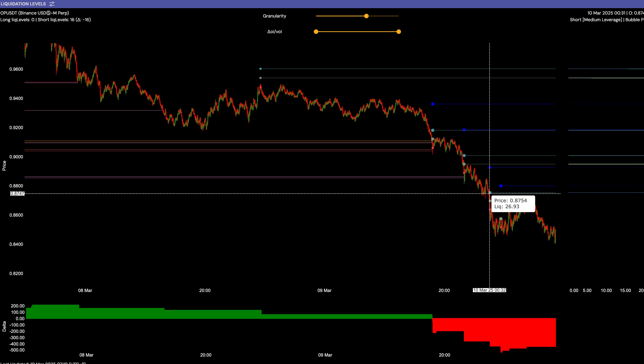Click the blue bubble on the 0.8800 line
Image resolution: width=644 pixels, height=364 pixels.
coord(501,186)
